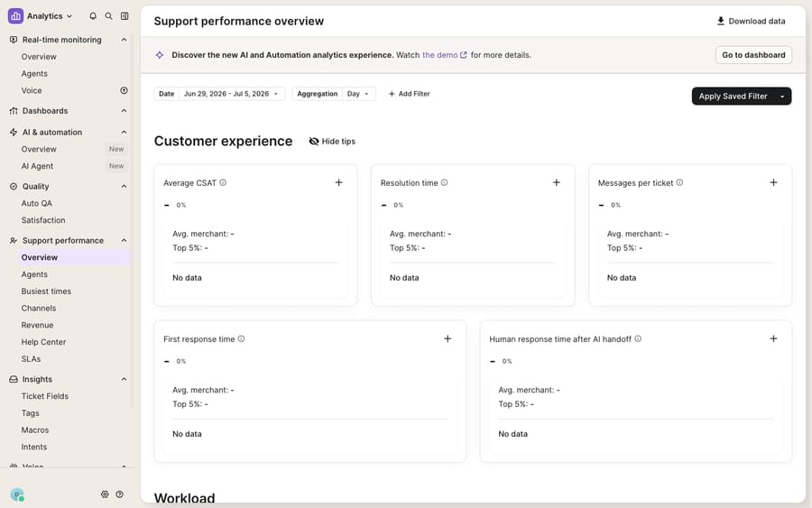The height and width of the screenshot is (508, 812).
Task: Show info tooltip for Average CSAT
Action: click(x=223, y=183)
